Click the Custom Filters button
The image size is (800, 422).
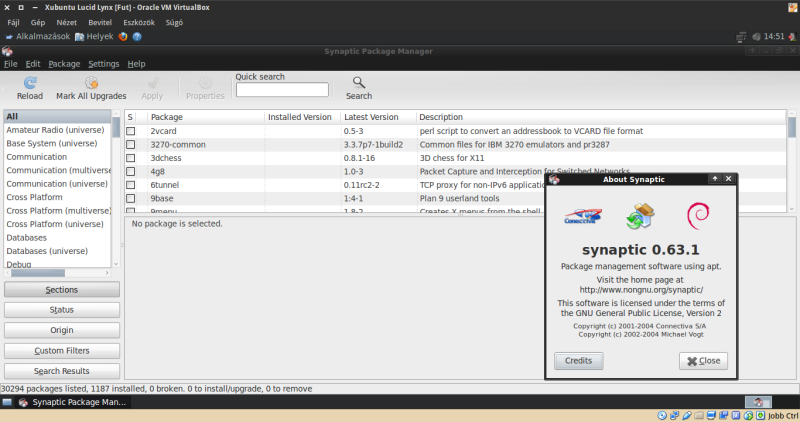(x=62, y=351)
